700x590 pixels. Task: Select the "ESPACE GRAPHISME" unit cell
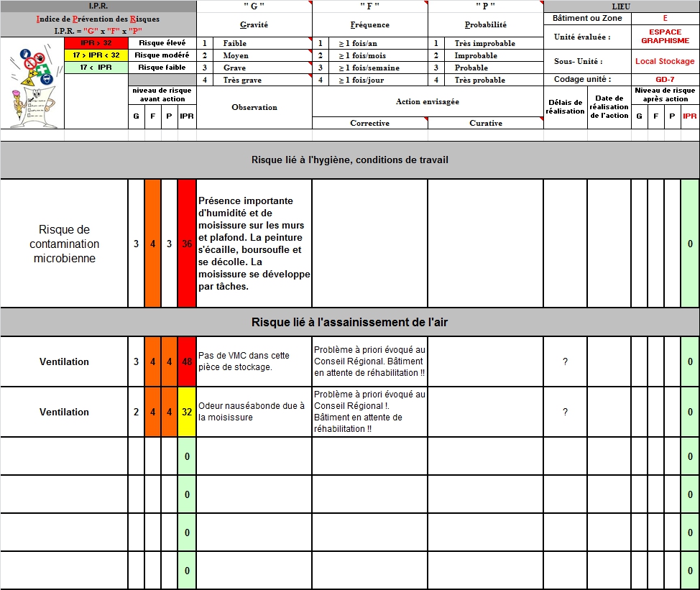coord(664,37)
